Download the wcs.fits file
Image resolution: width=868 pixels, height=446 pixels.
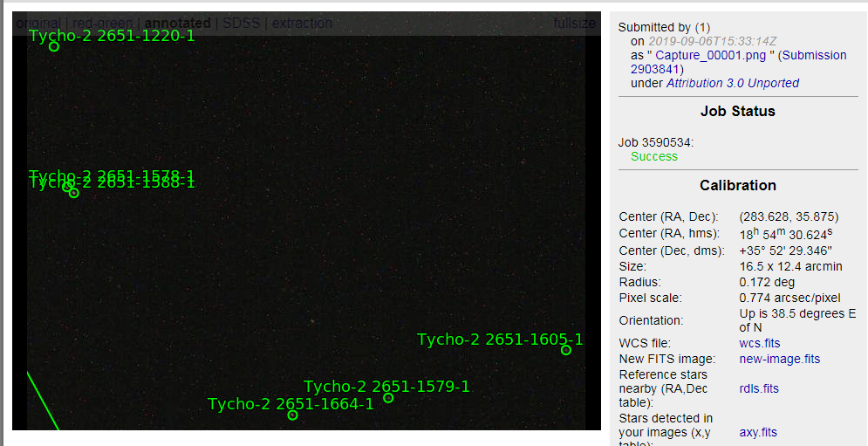(x=760, y=344)
